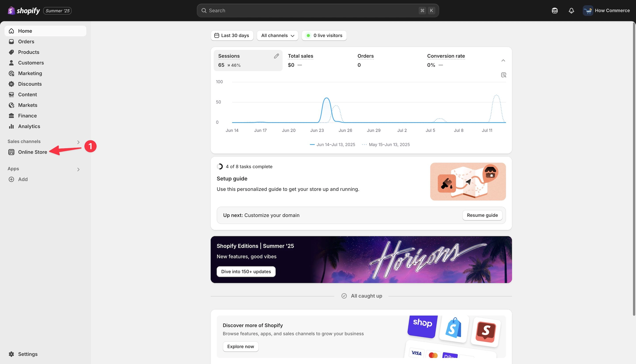Click the 0 live visitors button
636x364 pixels.
(x=324, y=36)
